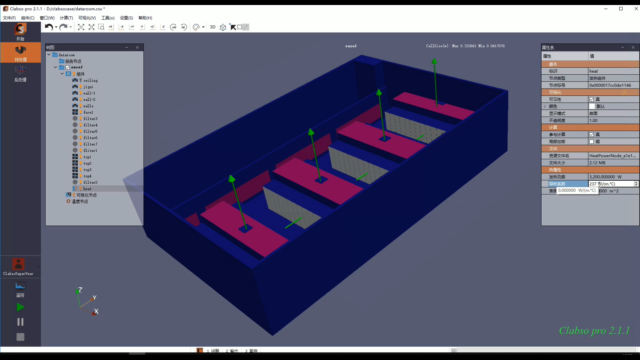Open the 工具 menu
The image size is (640, 360).
(108, 18)
